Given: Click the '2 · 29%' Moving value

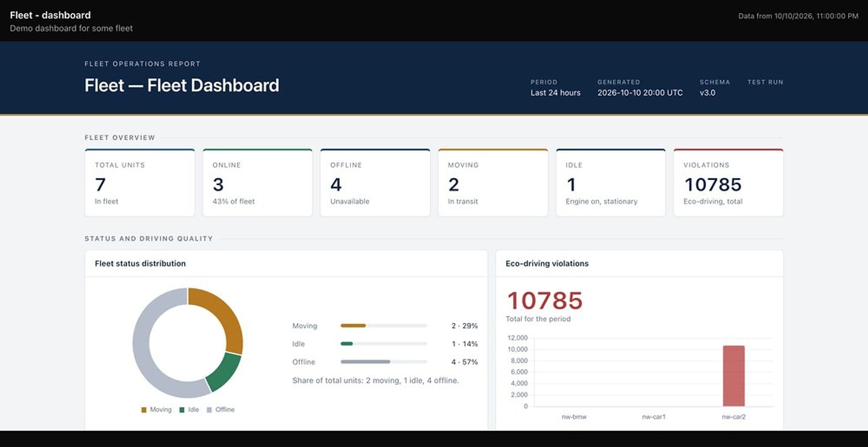Looking at the screenshot, I should click(464, 326).
